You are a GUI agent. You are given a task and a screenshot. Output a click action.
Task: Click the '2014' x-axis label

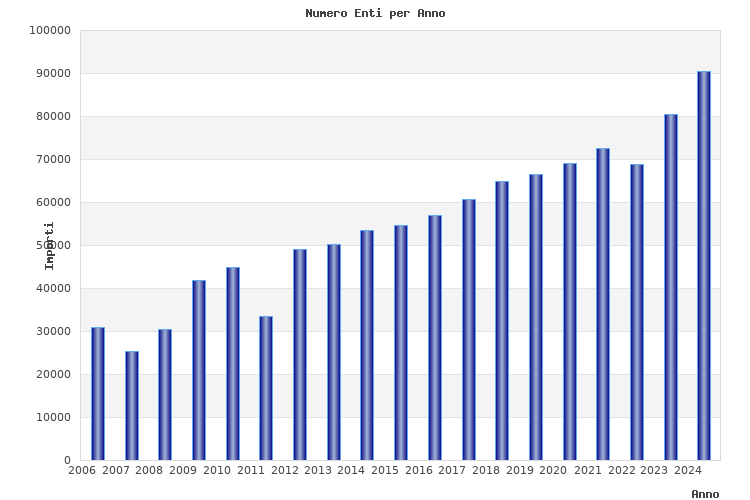click(x=351, y=470)
